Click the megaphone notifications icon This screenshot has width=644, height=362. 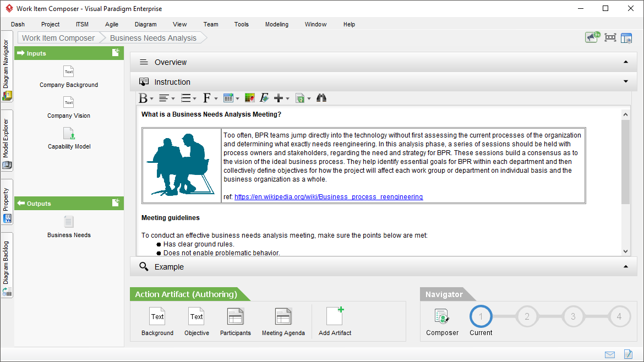click(592, 37)
